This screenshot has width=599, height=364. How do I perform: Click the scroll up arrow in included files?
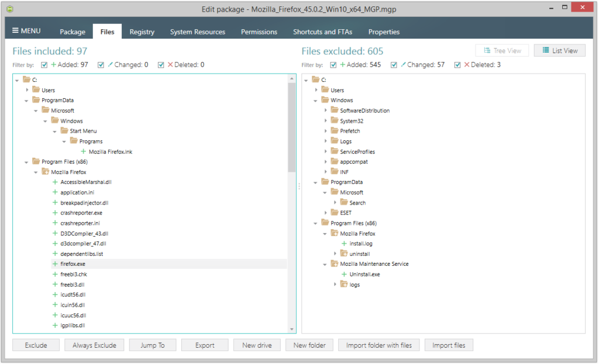(x=292, y=79)
